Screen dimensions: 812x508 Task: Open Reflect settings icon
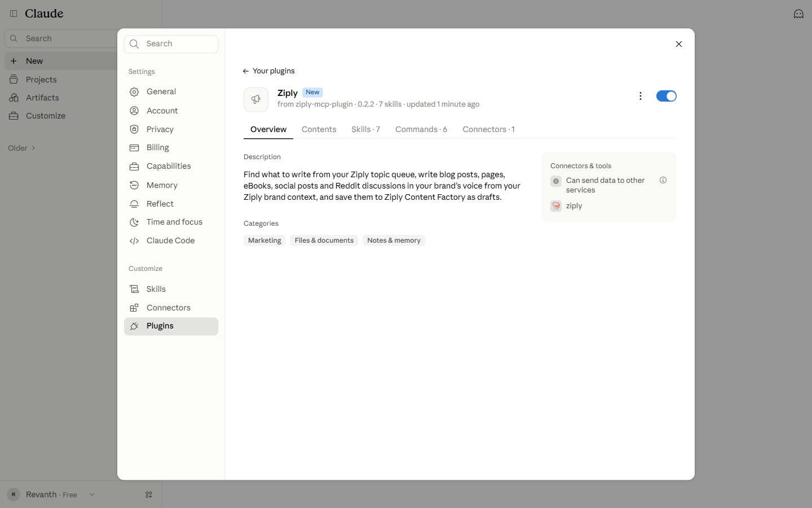[134, 204]
